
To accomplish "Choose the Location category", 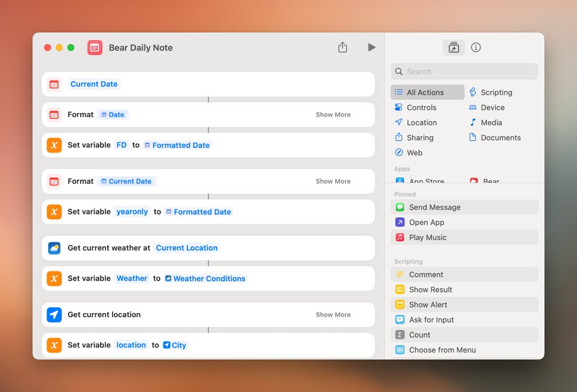I will tap(416, 122).
